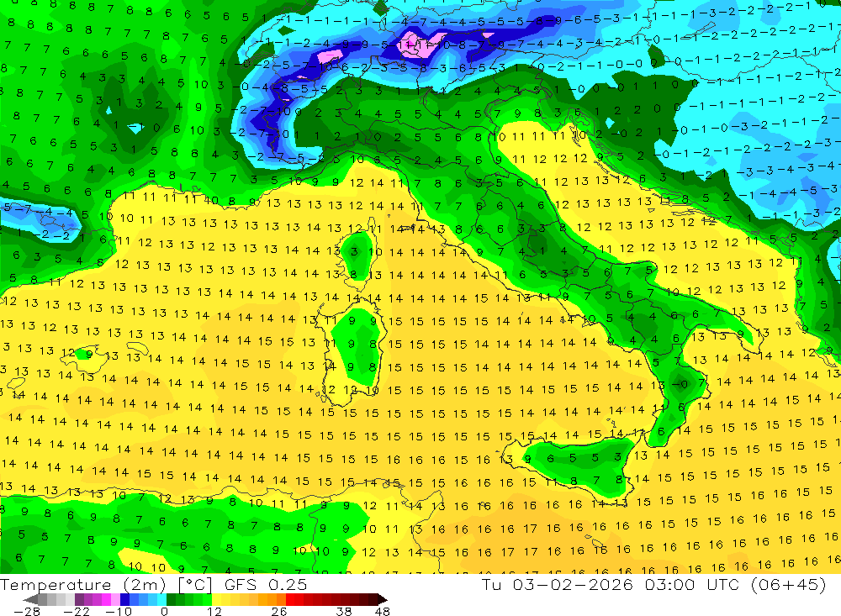Click the 'GFS 0.25' model label
This screenshot has width=841, height=616.
266,585
